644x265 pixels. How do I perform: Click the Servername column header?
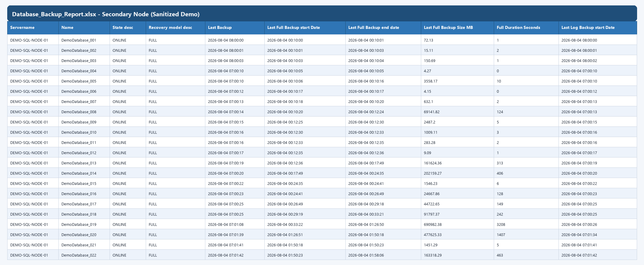[33, 28]
